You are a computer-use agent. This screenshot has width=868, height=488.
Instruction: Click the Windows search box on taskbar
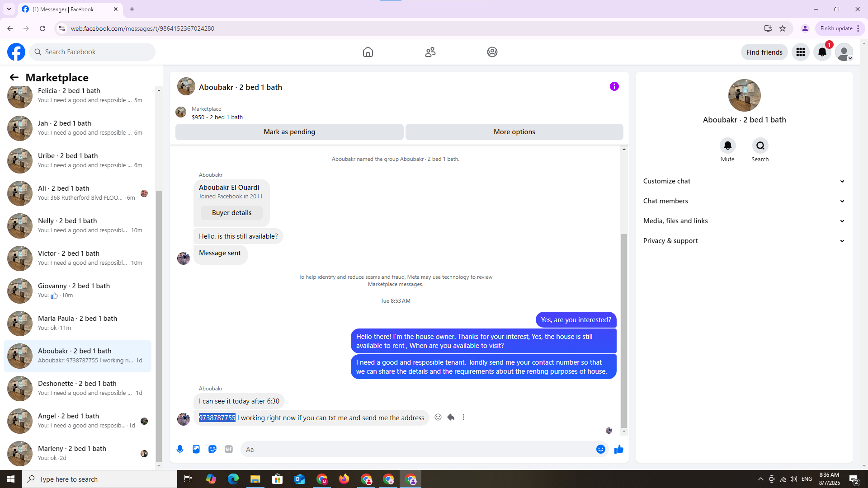[99, 479]
